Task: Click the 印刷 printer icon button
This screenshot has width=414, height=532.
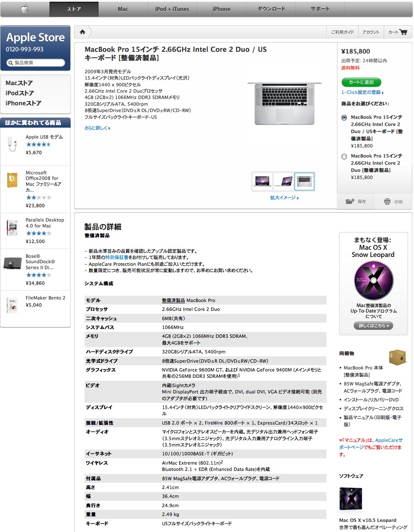Action: click(393, 202)
